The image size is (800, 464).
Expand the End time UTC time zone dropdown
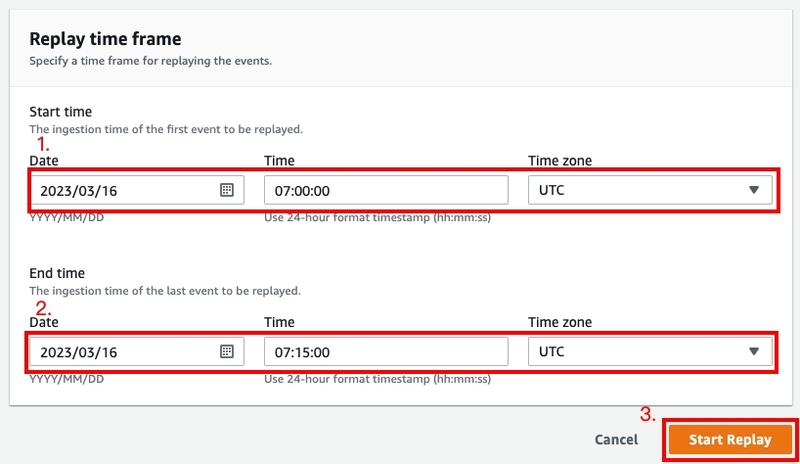[650, 351]
